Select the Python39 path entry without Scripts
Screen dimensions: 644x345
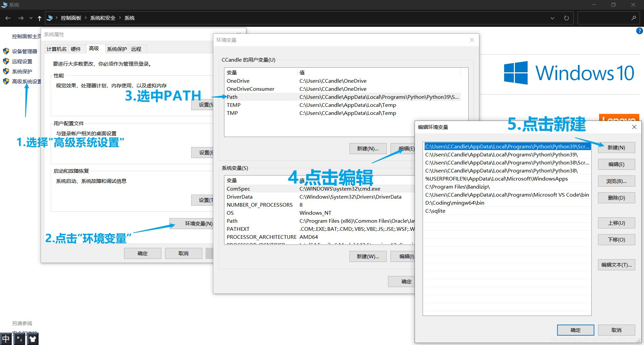click(507, 154)
